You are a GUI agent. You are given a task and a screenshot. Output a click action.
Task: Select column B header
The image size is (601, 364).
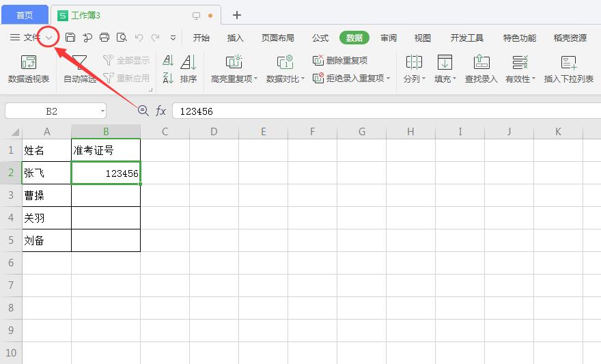(x=106, y=132)
